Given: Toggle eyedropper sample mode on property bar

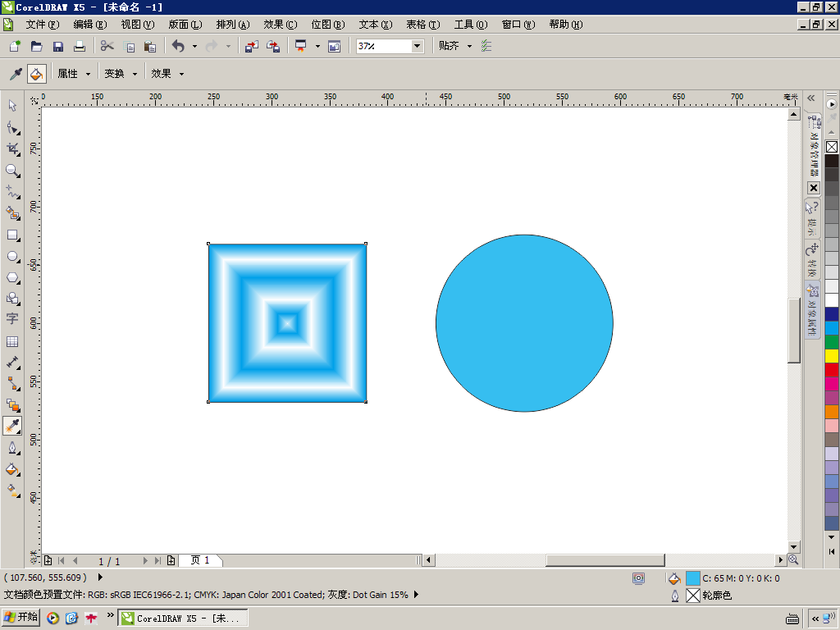Looking at the screenshot, I should [16, 73].
